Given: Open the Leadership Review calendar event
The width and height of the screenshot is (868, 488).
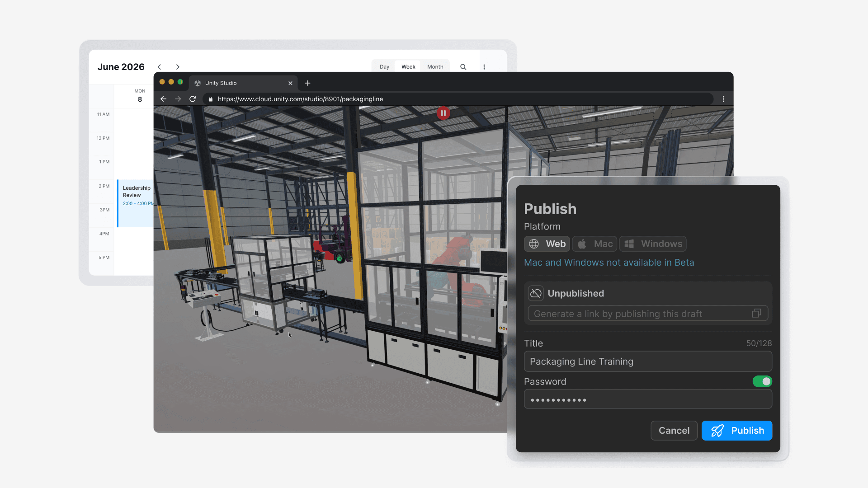Looking at the screenshot, I should (x=136, y=203).
